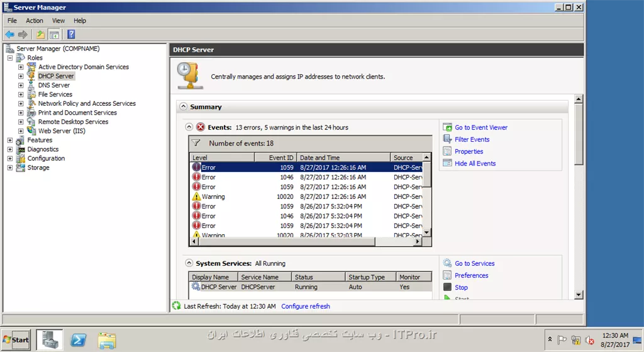
Task: Expand the Print and Document Services node
Action: (21, 113)
